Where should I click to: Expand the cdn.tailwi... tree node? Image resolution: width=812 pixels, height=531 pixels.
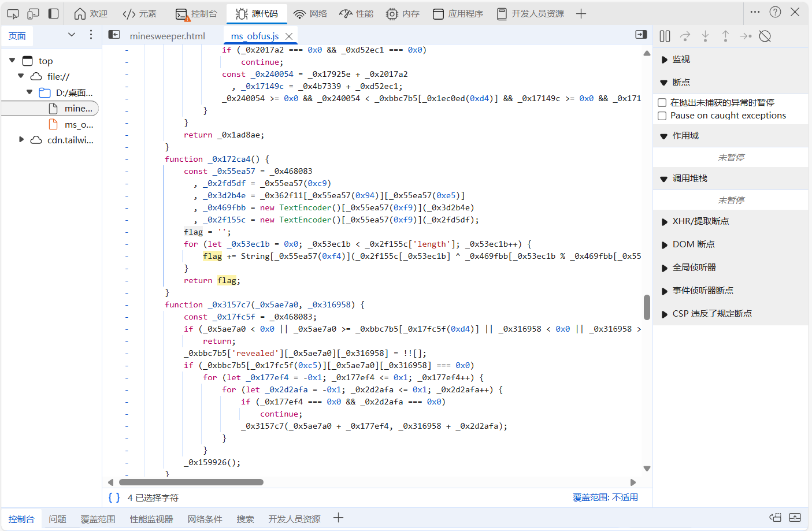21,140
